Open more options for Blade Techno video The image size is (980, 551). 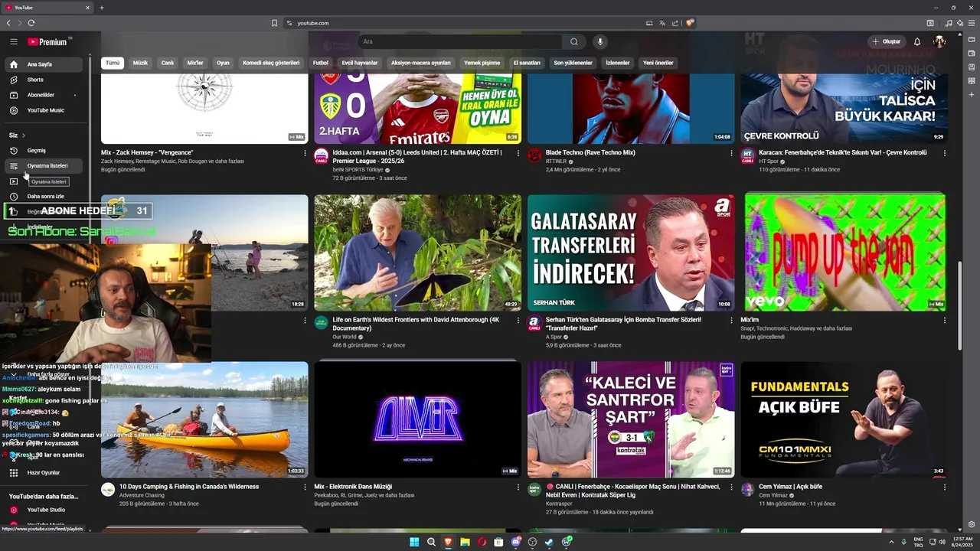(x=731, y=153)
